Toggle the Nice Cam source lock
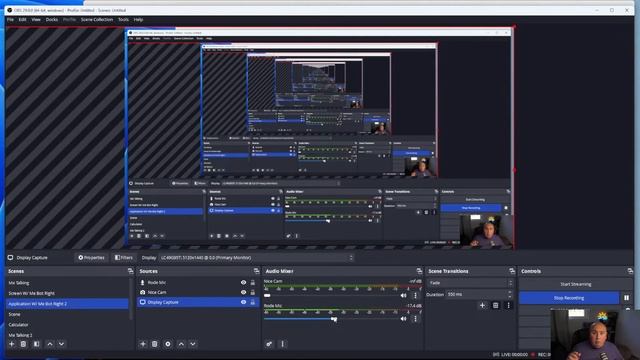The image size is (640, 360). click(x=253, y=292)
